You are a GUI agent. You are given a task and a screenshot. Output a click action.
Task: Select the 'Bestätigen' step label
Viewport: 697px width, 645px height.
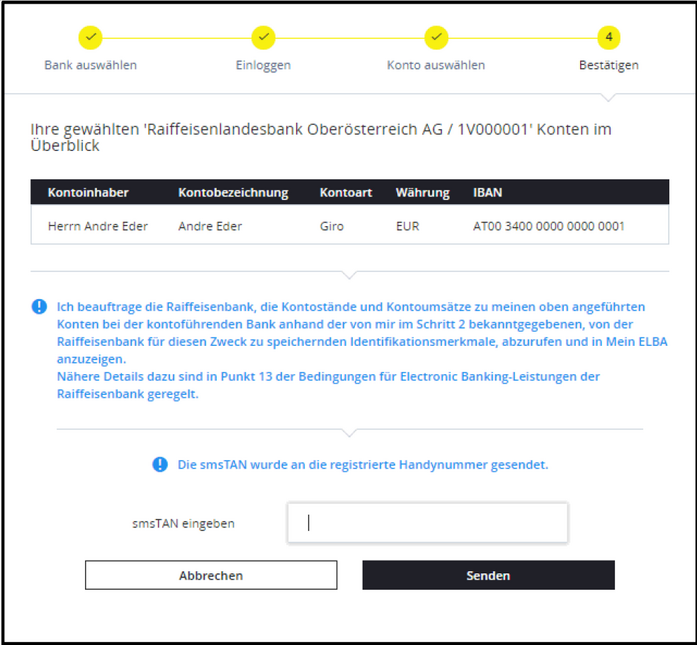coord(609,65)
